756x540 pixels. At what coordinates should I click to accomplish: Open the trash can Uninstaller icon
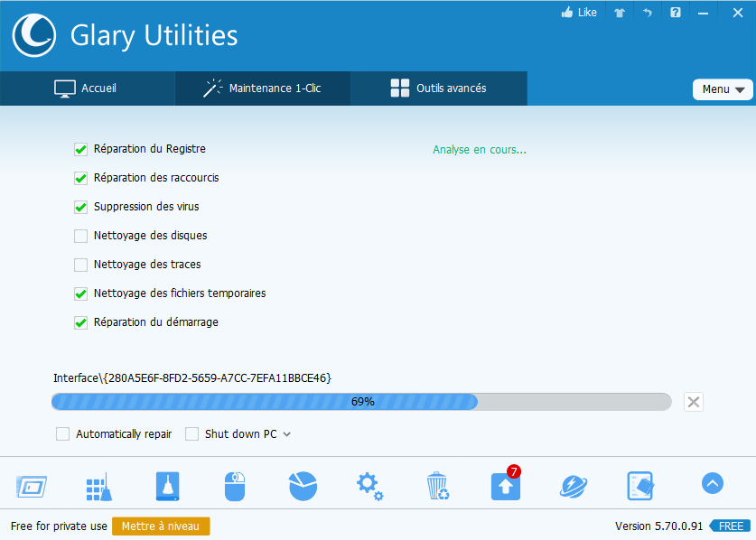437,486
